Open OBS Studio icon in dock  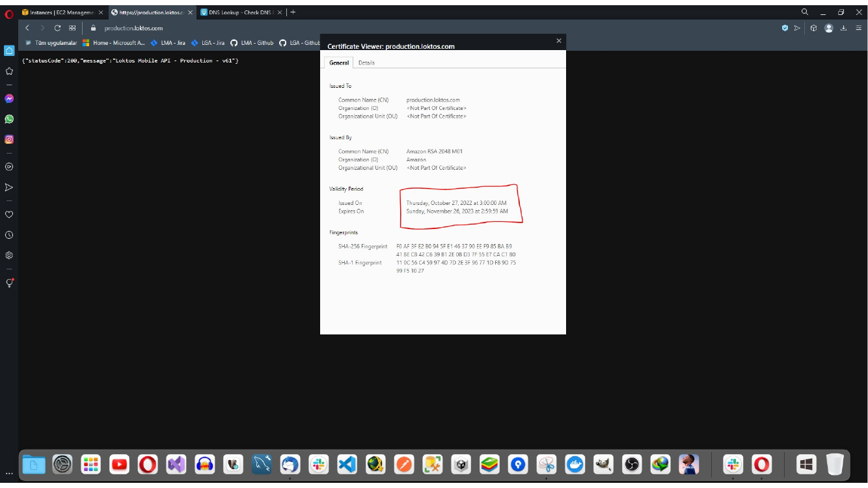632,464
